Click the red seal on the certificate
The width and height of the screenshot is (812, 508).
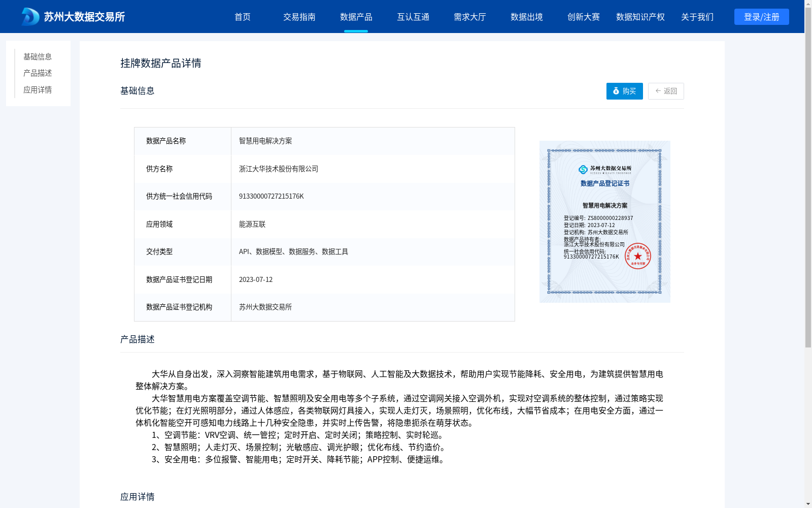coord(638,256)
